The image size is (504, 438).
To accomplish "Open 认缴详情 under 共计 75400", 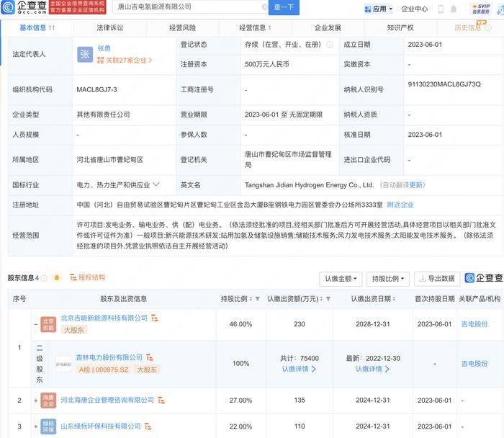I will pos(299,369).
